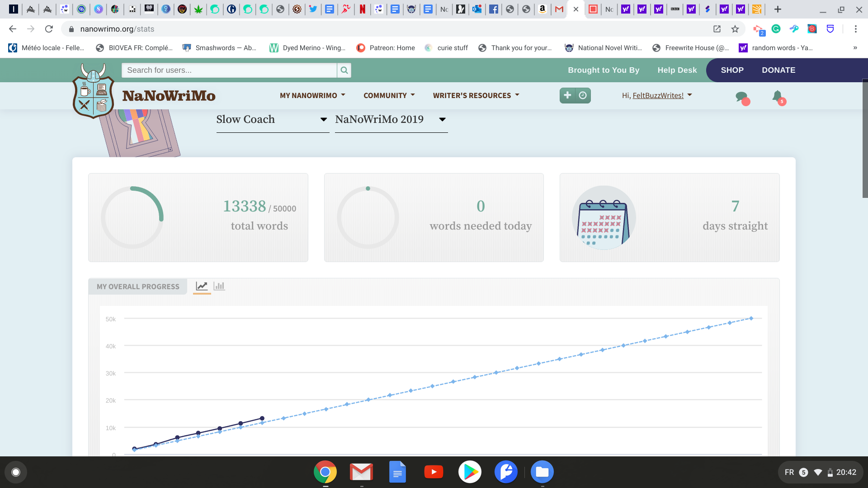The height and width of the screenshot is (488, 868).
Task: Open Gmail from the shelf
Action: [361, 472]
